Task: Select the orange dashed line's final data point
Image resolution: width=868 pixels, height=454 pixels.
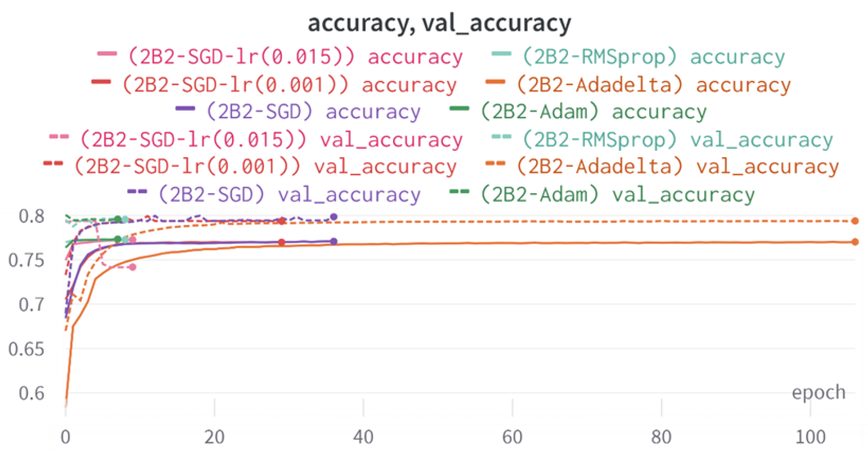Action: pos(855,221)
